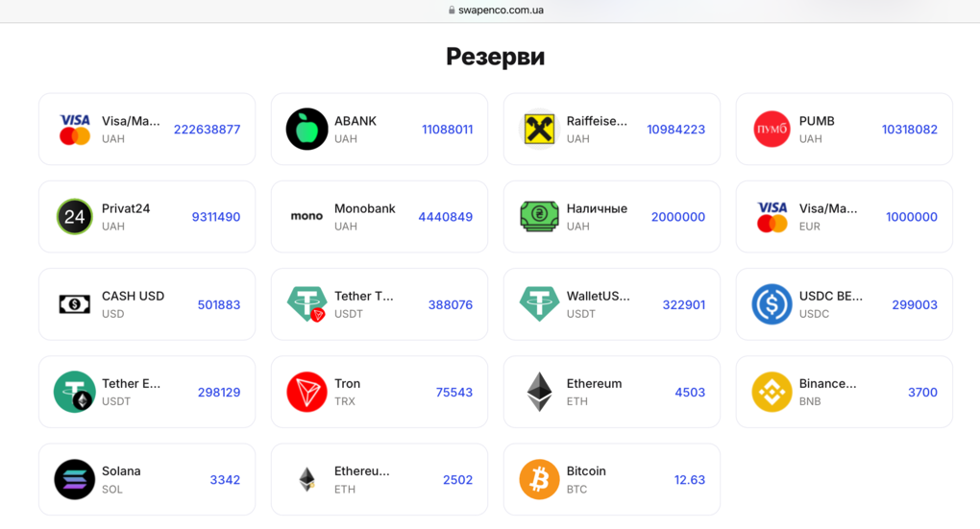Click the Privat24 icon

[x=74, y=217]
